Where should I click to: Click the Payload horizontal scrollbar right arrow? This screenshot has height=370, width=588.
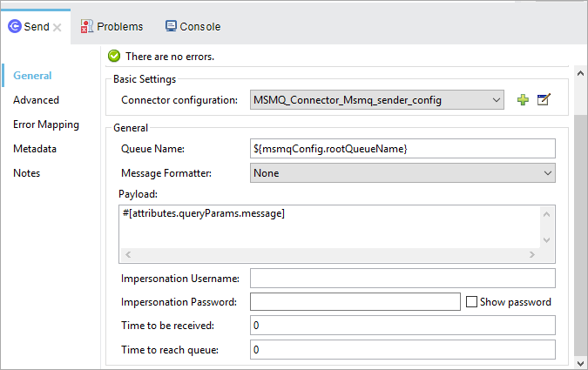(533, 255)
